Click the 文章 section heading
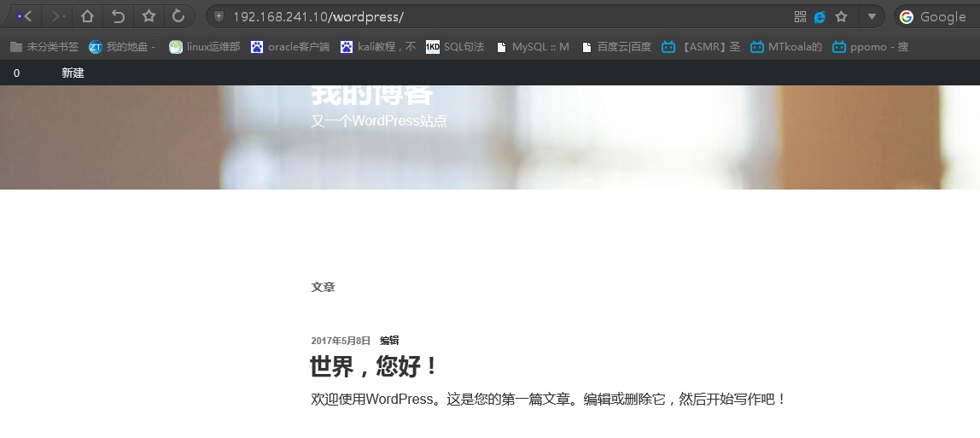The height and width of the screenshot is (438, 980). point(324,288)
